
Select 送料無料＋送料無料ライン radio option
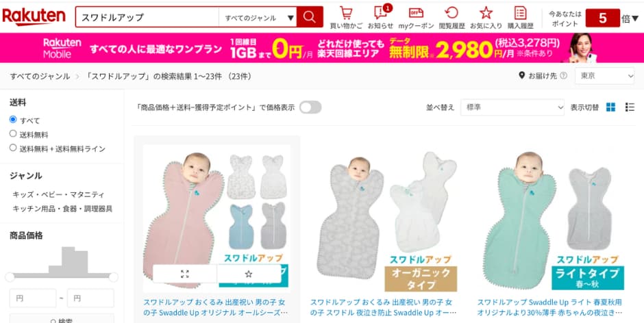13,148
